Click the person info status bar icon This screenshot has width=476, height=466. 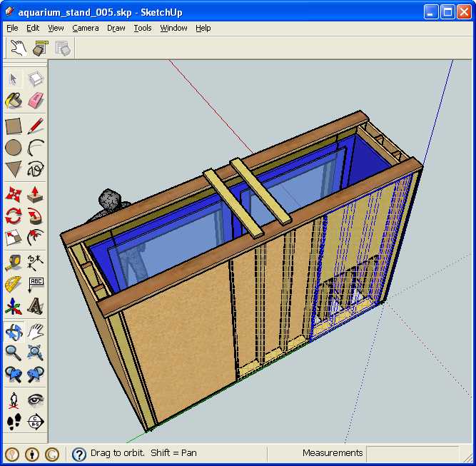pos(32,454)
